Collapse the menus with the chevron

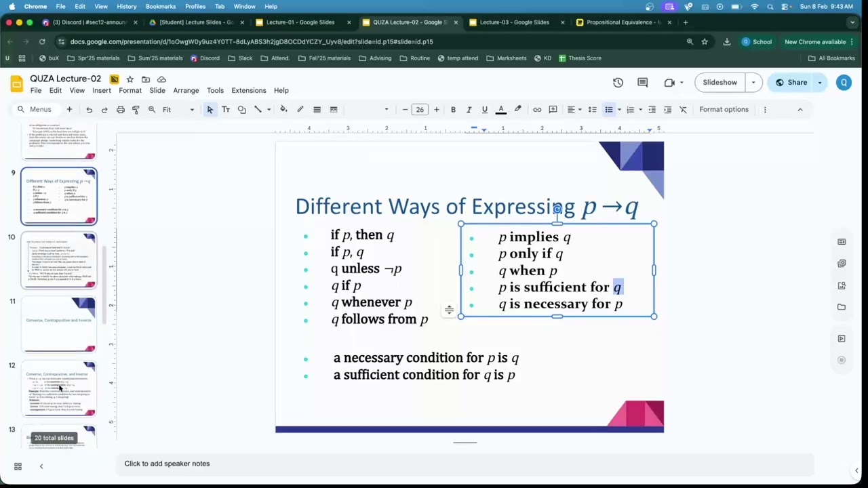(x=800, y=109)
